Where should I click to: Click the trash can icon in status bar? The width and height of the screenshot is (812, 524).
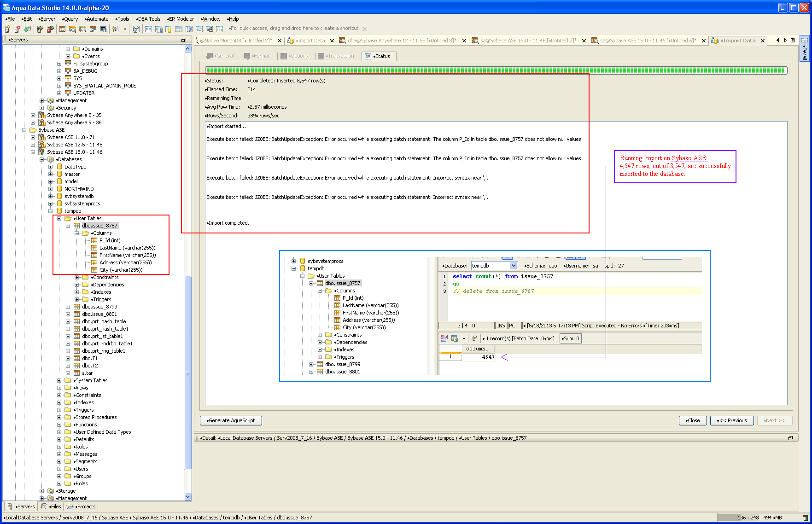(x=806, y=518)
